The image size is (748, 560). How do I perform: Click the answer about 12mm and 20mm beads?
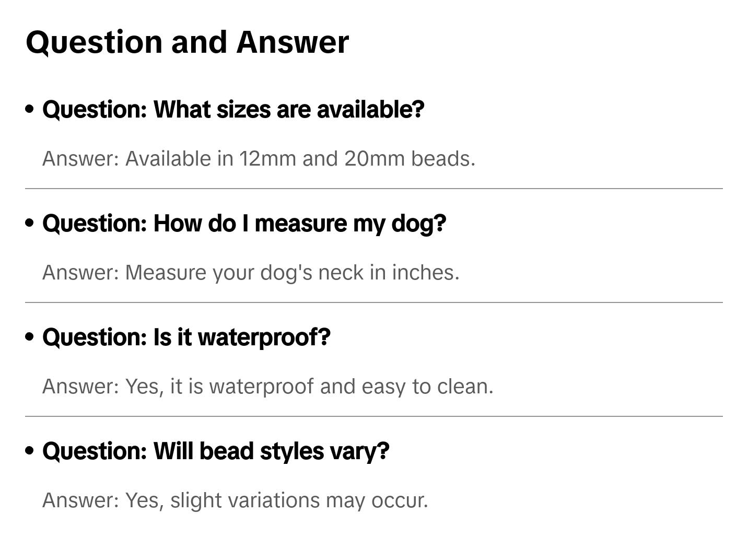pyautogui.click(x=259, y=158)
